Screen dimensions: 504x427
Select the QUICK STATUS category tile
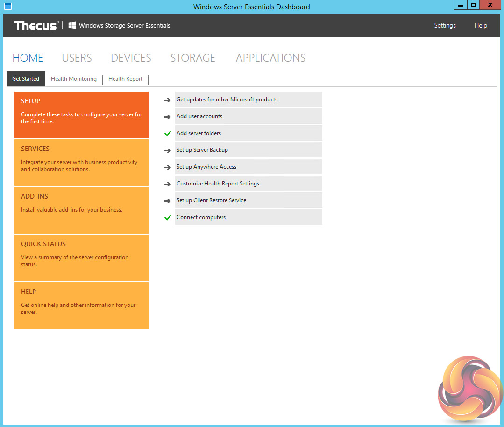click(81, 258)
